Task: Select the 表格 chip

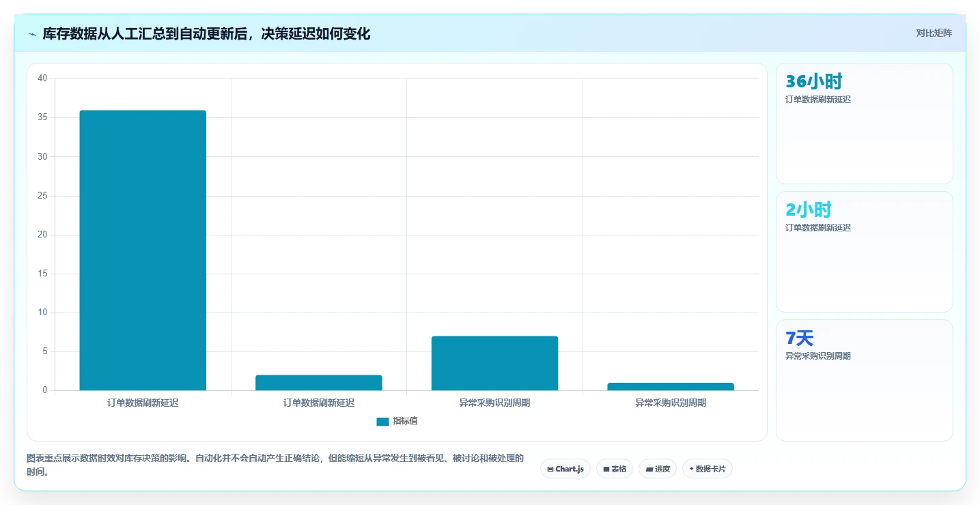Action: click(x=615, y=469)
